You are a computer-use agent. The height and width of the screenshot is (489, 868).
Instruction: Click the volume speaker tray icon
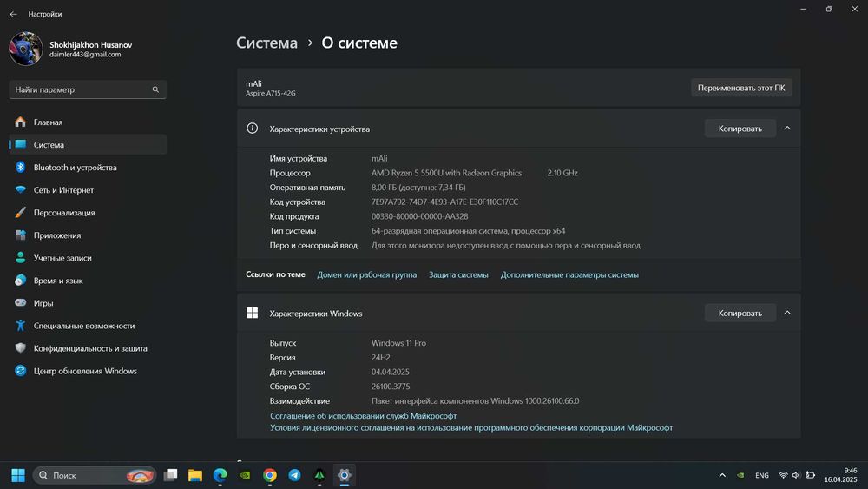(796, 475)
